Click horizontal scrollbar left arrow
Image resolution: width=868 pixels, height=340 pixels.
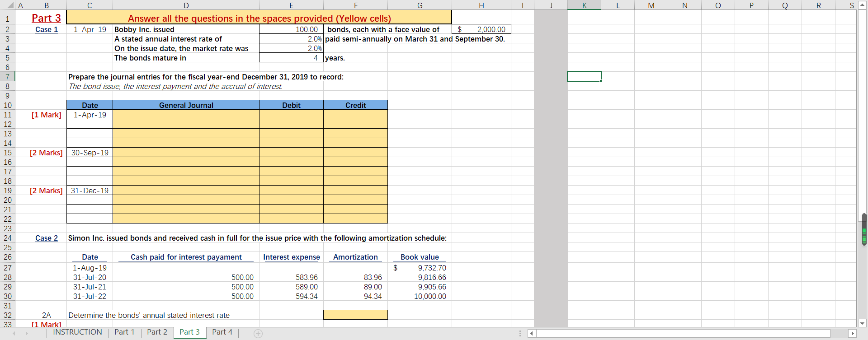pos(532,334)
